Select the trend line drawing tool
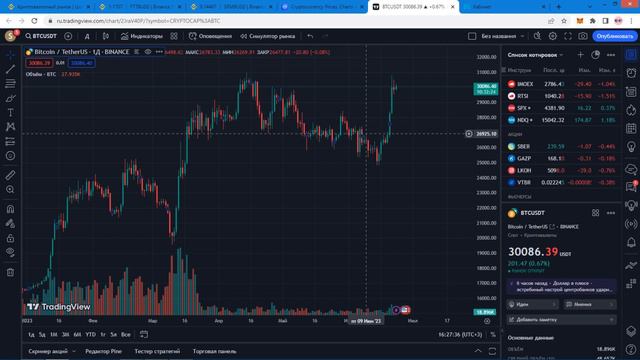This screenshot has height=360, width=640. 11,69
